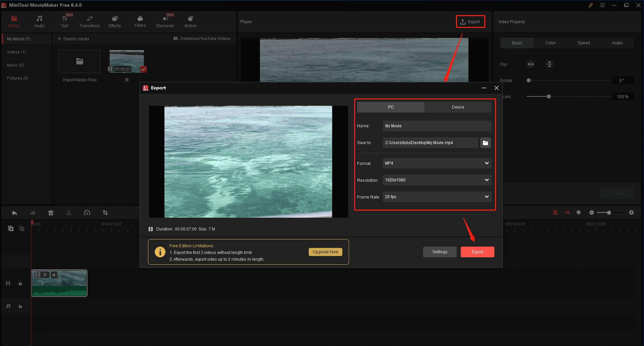
Task: Open the Motion panel
Action: coord(190,21)
